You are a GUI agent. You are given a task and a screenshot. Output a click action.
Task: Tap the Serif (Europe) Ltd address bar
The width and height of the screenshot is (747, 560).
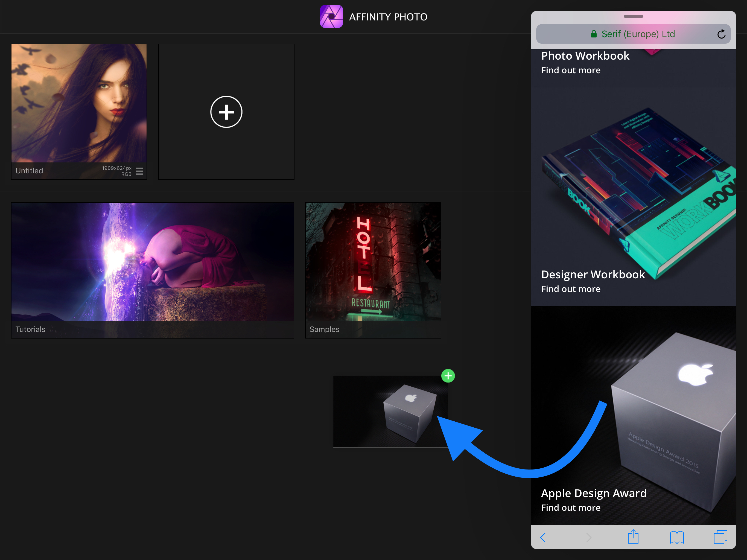[x=635, y=34]
